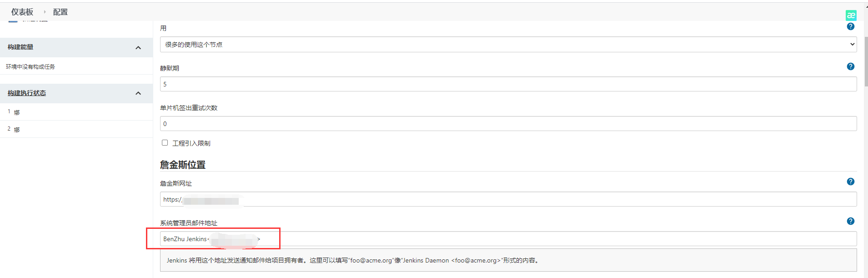Click the 构建能量 panel title

(20, 47)
